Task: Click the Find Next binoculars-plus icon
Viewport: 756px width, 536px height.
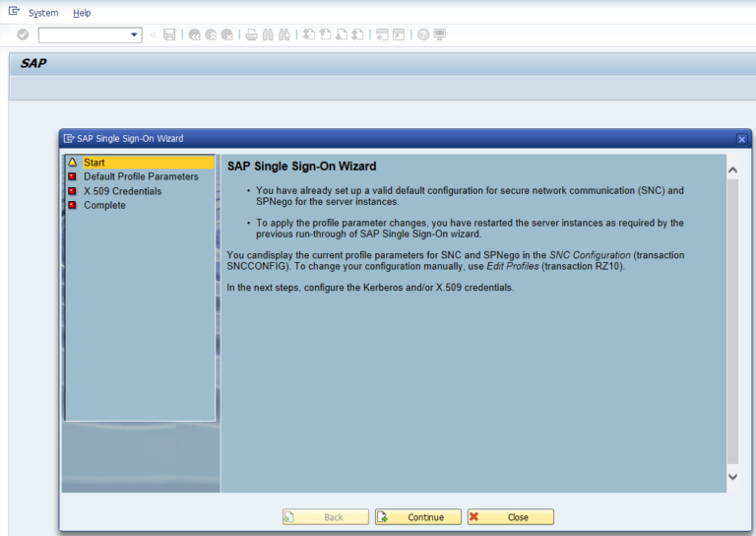Action: coord(283,34)
